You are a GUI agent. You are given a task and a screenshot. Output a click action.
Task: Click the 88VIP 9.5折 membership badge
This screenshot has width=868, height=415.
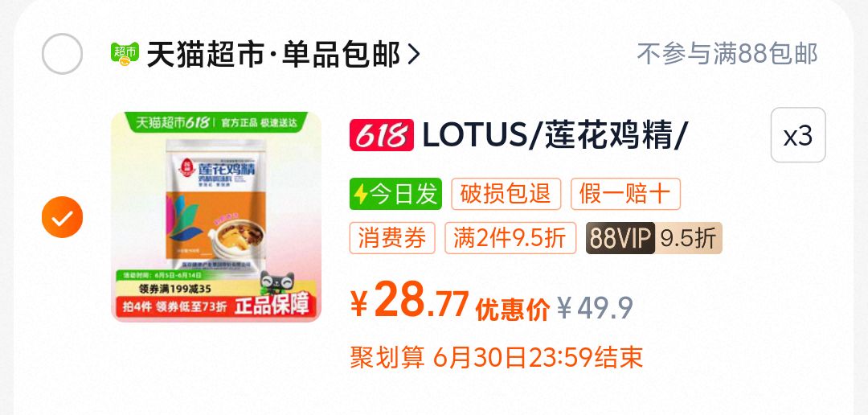click(653, 238)
